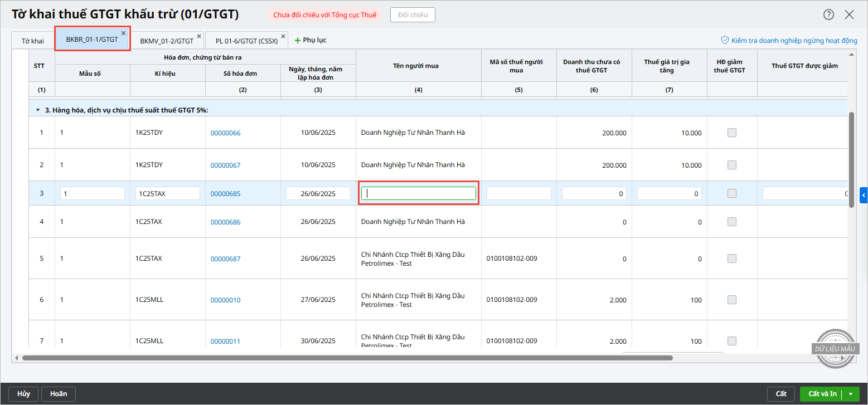Tick HĐ giảm thuế checkbox for invoice 00000685
The width and height of the screenshot is (868, 405).
[x=732, y=193]
